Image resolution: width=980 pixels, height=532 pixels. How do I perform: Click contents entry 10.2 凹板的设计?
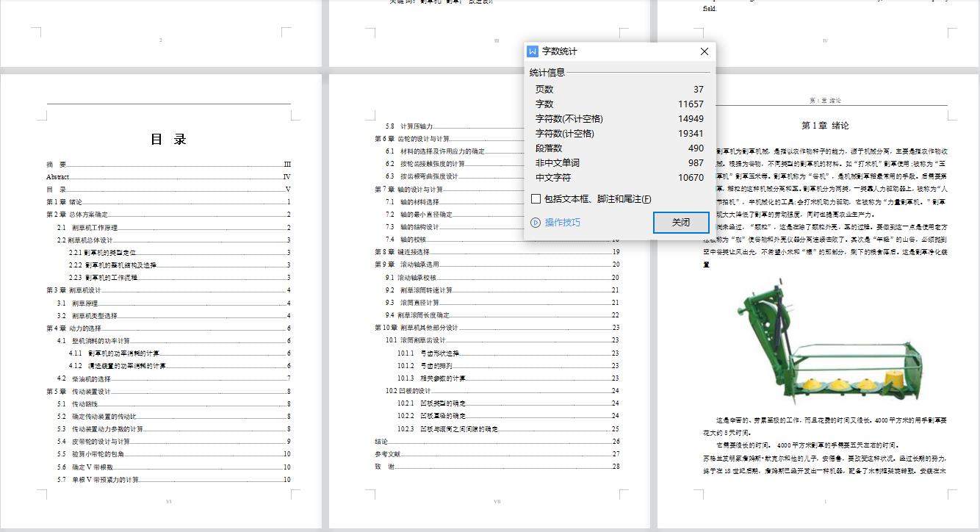point(503,391)
